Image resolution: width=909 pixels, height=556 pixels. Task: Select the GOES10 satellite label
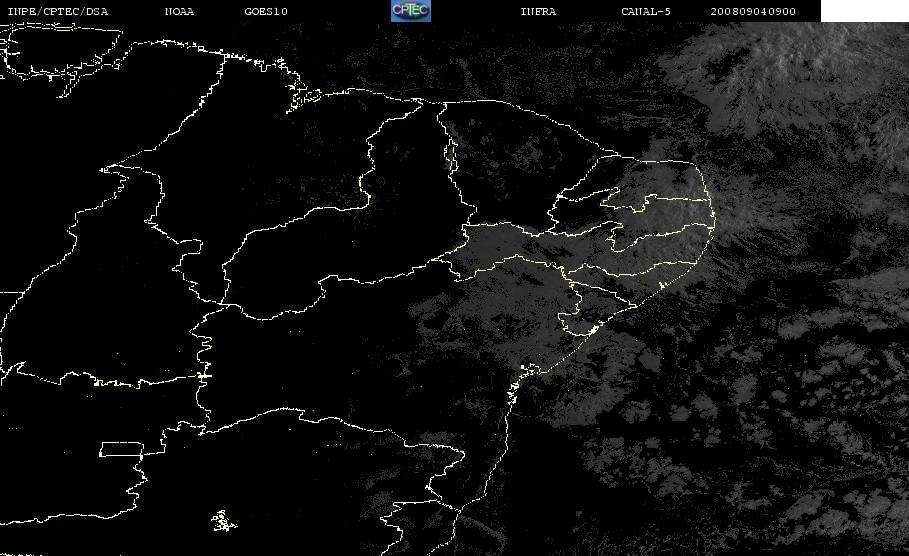pyautogui.click(x=266, y=11)
